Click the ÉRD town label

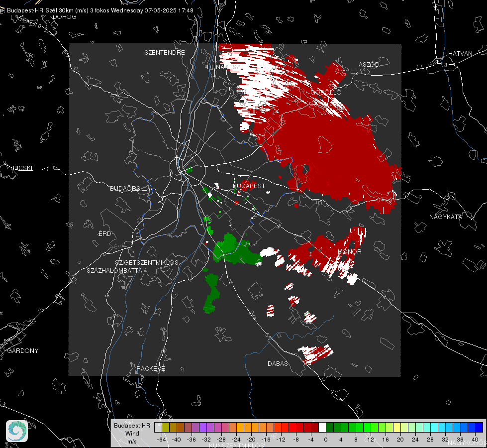coord(104,233)
